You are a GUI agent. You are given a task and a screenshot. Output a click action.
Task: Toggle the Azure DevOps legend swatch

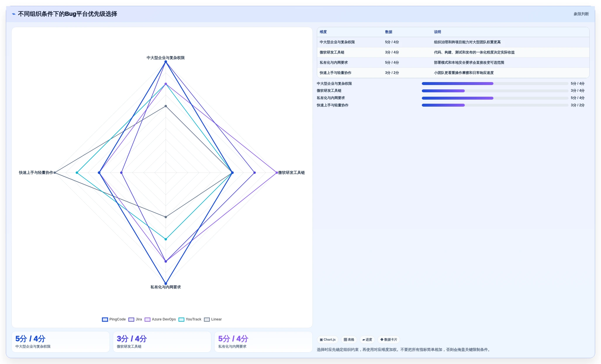coord(148,319)
